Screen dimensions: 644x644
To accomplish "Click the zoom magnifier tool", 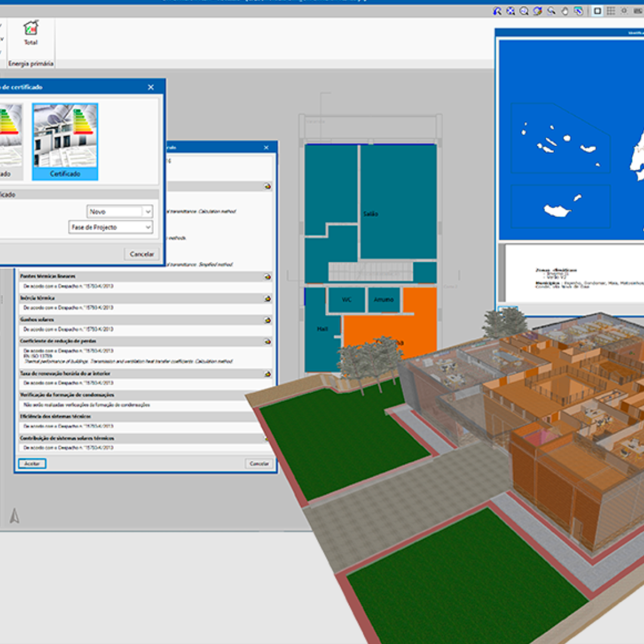I will 524,11.
